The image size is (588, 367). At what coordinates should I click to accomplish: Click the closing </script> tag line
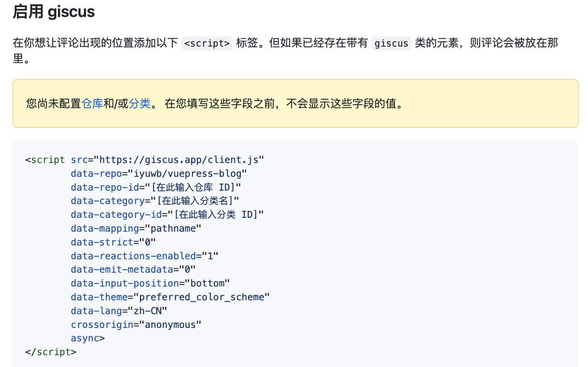coord(51,352)
